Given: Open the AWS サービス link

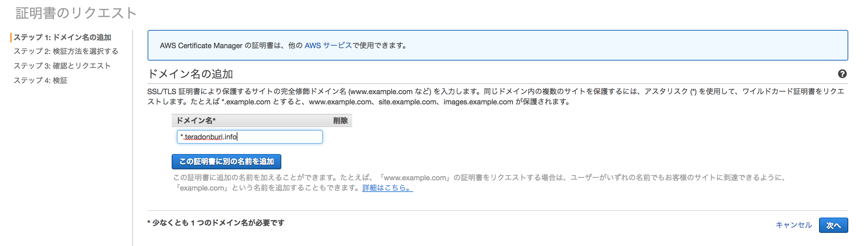Looking at the screenshot, I should tap(328, 46).
